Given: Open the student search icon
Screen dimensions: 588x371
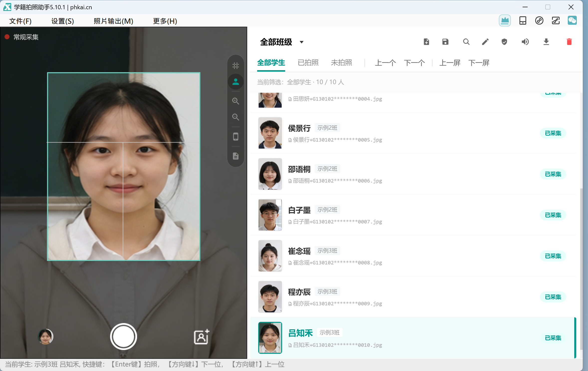Looking at the screenshot, I should click(466, 42).
